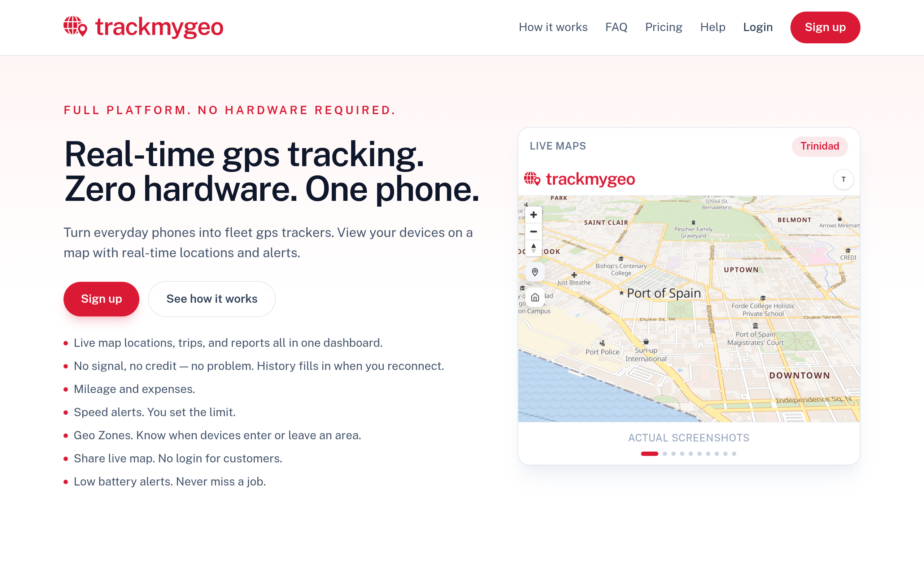The image size is (924, 578).
Task: Click the hero Sign up button
Action: [x=101, y=299]
